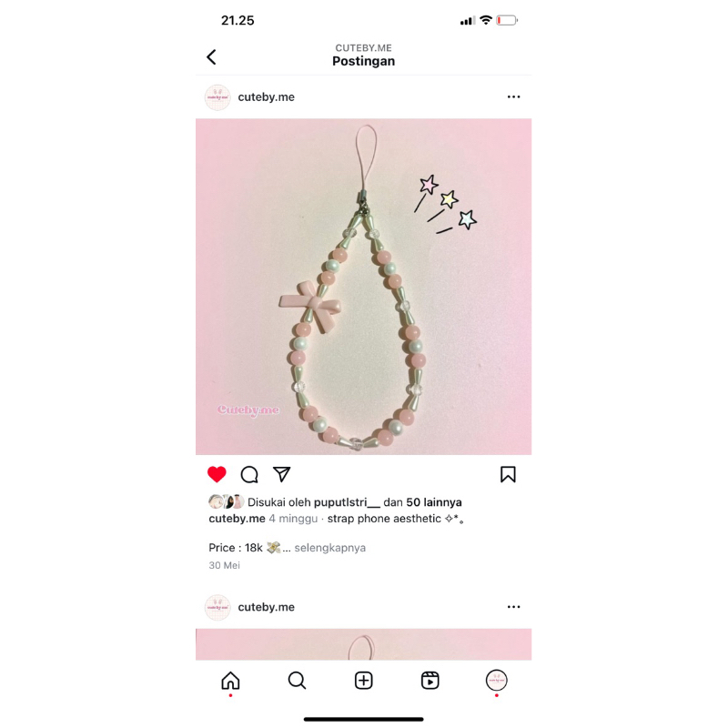Viewport: 728px width, 728px height.
Task: Share post with paper plane icon
Action: [282, 474]
